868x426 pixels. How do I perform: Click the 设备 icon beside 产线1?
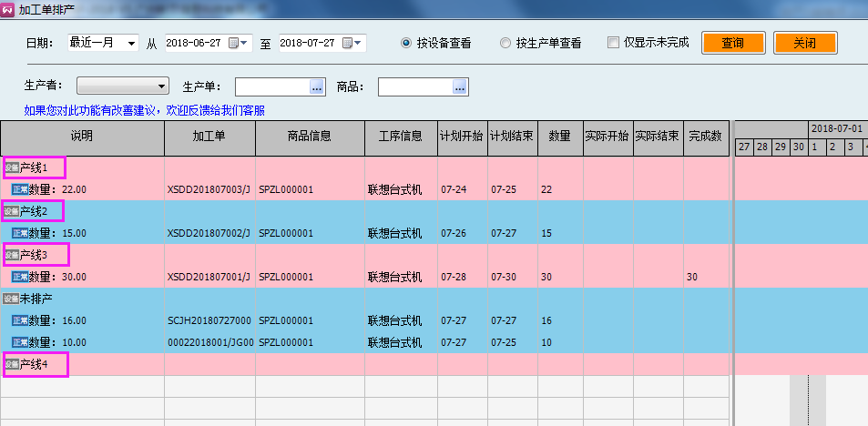coord(12,167)
